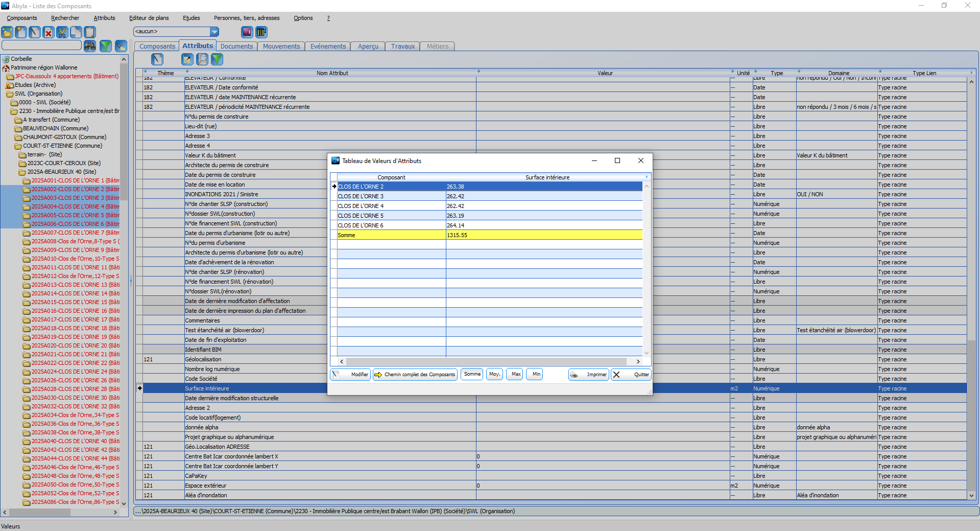Click the green funnel filter beside binoculars
The image size is (980, 531).
(105, 46)
